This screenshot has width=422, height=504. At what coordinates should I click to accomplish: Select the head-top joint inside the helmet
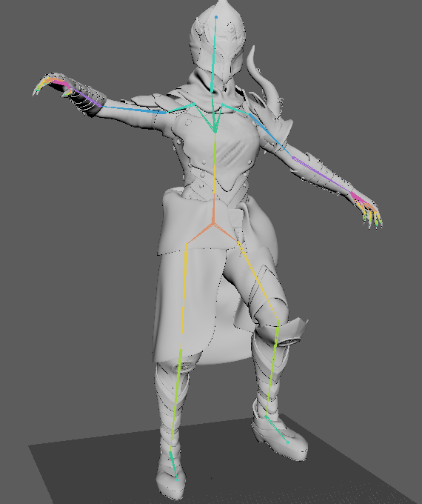click(216, 17)
